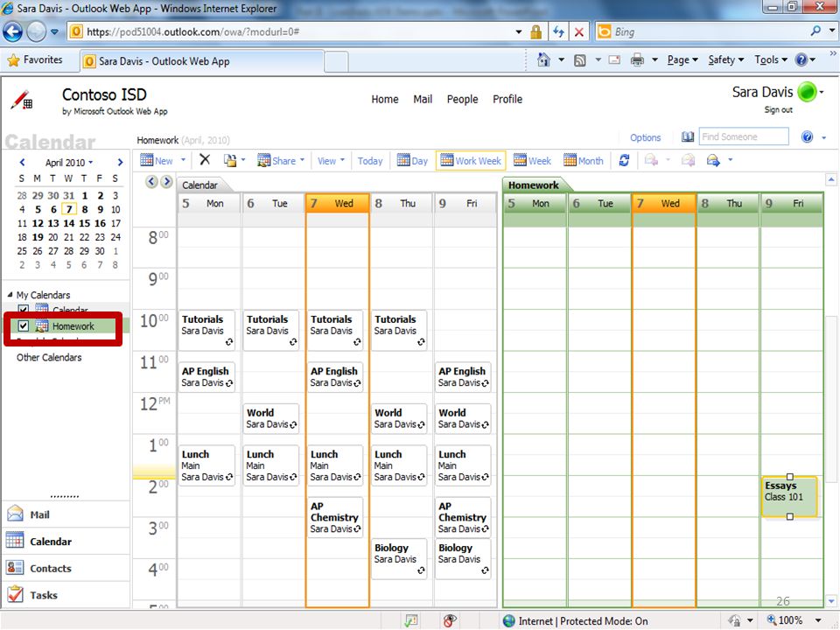Screen dimensions: 840x630
Task: Open the Share dropdown menu
Action: click(302, 159)
